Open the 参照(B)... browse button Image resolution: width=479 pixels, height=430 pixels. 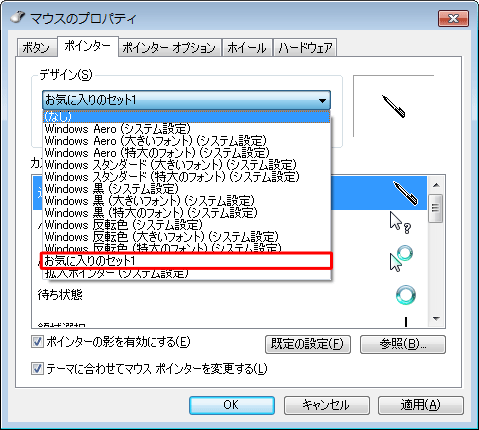(403, 344)
